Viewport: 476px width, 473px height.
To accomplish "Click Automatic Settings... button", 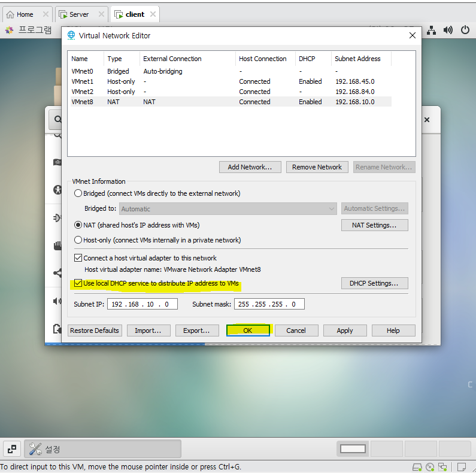I will point(375,208).
